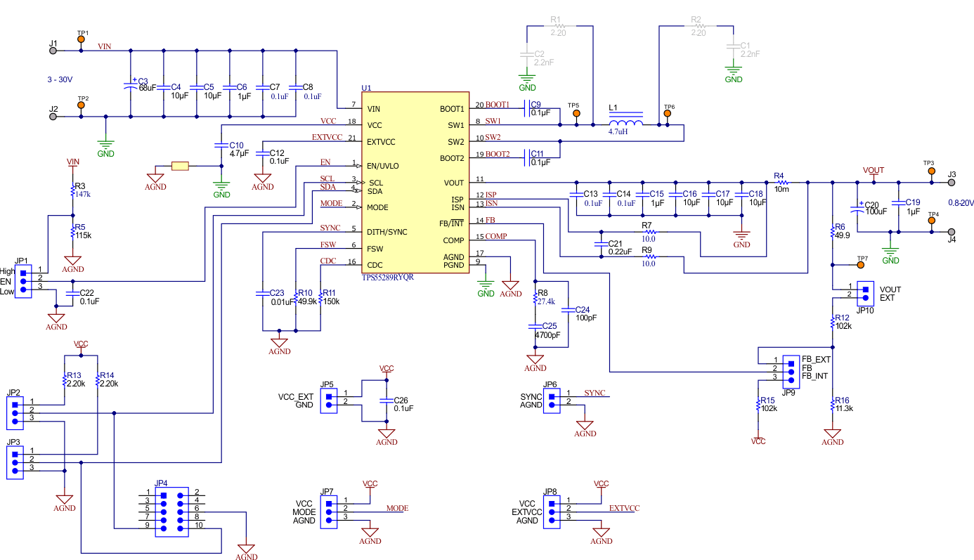
Task: Expand the JP4 ten-pin header block
Action: click(171, 512)
